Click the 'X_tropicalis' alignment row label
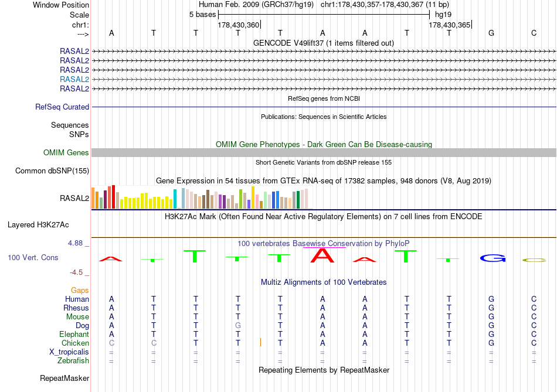557x392 pixels. [69, 352]
